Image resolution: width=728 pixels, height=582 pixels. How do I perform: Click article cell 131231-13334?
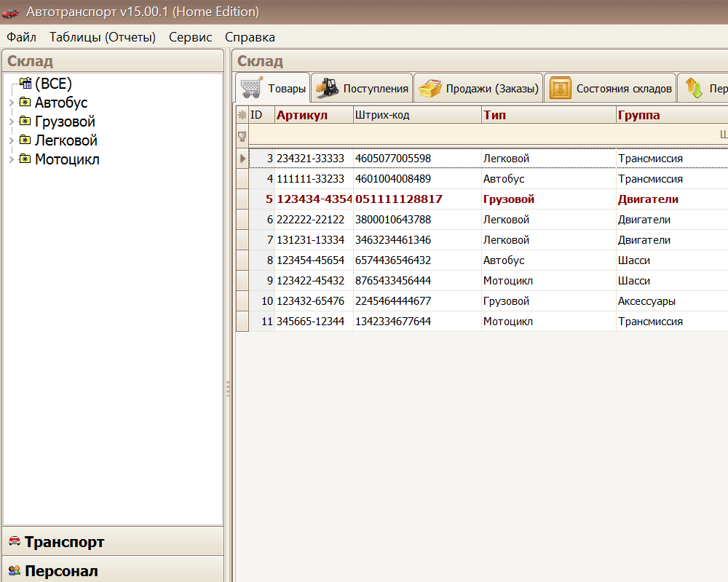pyautogui.click(x=314, y=240)
